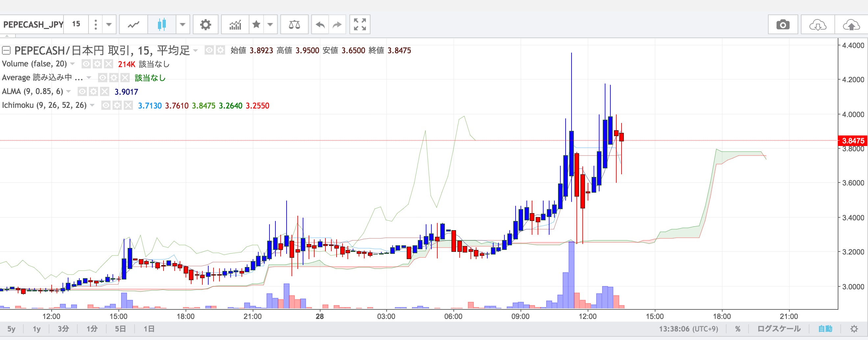
Task: Click the 28 date label on time axis
Action: click(x=320, y=316)
